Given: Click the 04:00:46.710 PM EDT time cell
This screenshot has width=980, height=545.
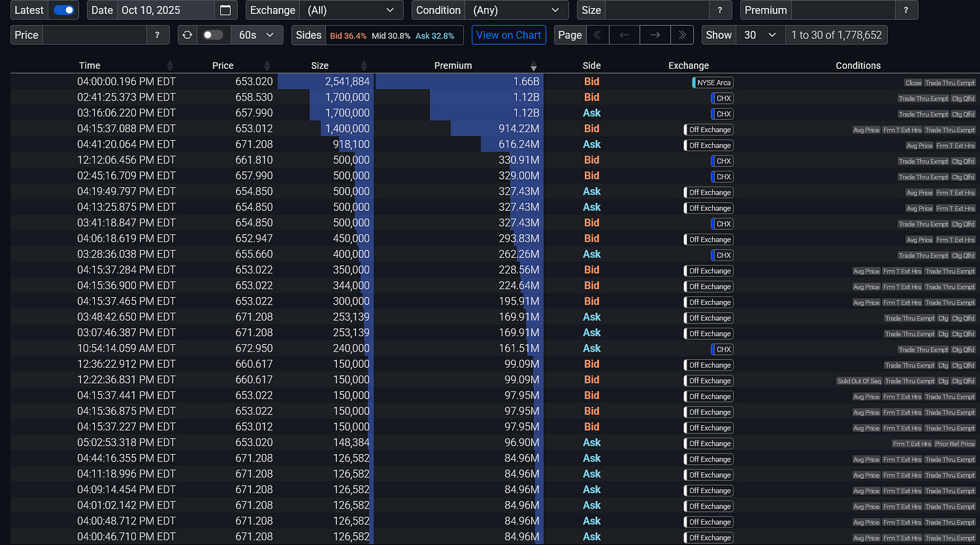Looking at the screenshot, I should (127, 537).
